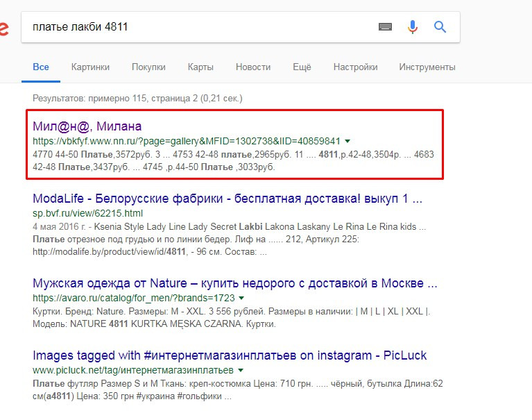
Task: Click snippet text NATURE 4811 KURTKA MĘSKA CZARNA
Action: click(157, 324)
